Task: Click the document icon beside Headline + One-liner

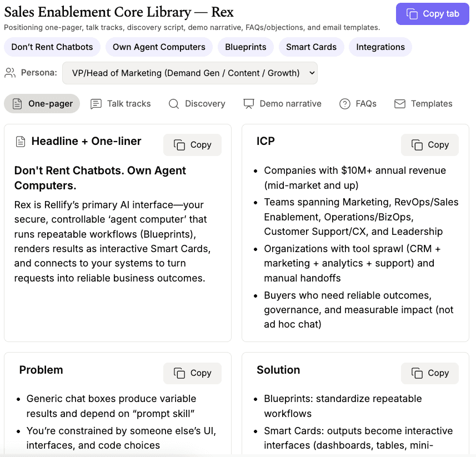Action: (21, 142)
